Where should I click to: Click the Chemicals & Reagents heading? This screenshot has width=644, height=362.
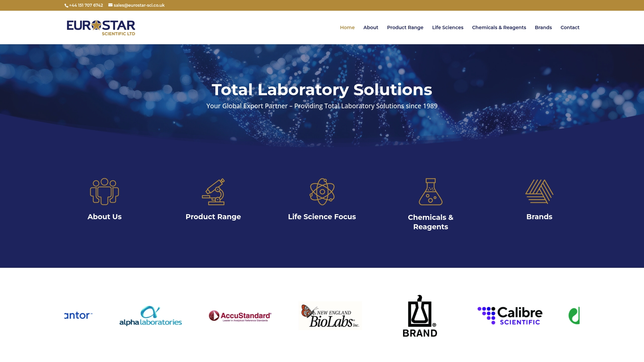click(431, 222)
